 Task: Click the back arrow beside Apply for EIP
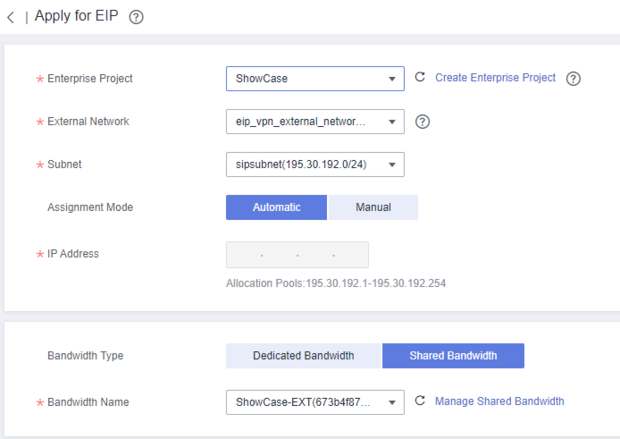[11, 17]
